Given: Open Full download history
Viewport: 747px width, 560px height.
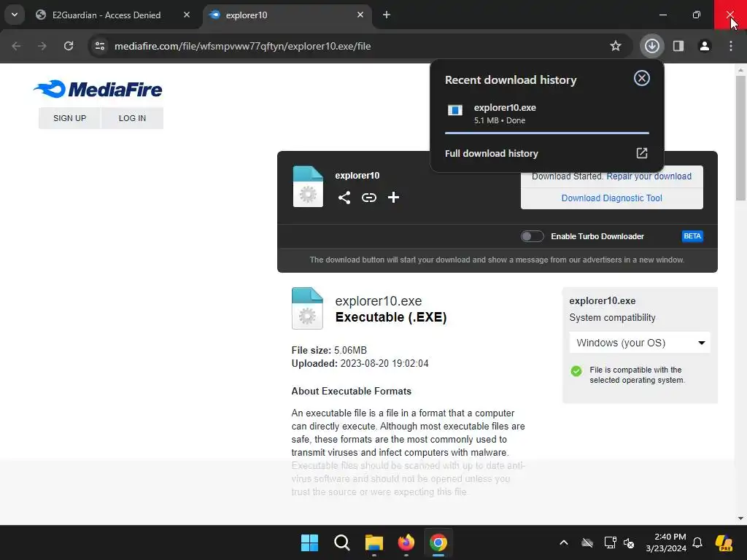Looking at the screenshot, I should tap(491, 153).
